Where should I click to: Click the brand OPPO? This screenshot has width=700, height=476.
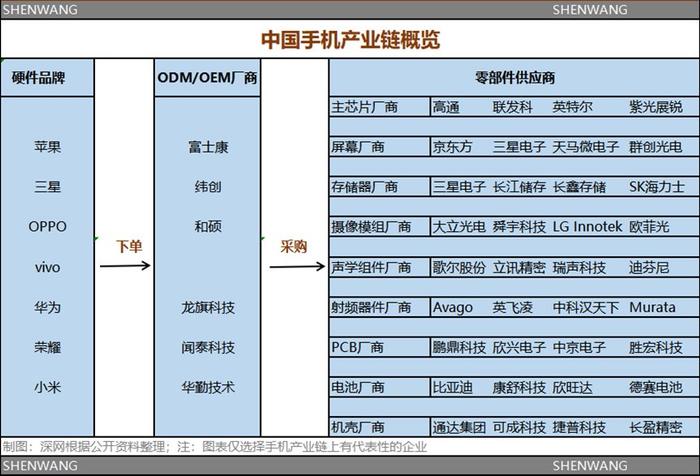pos(47,226)
